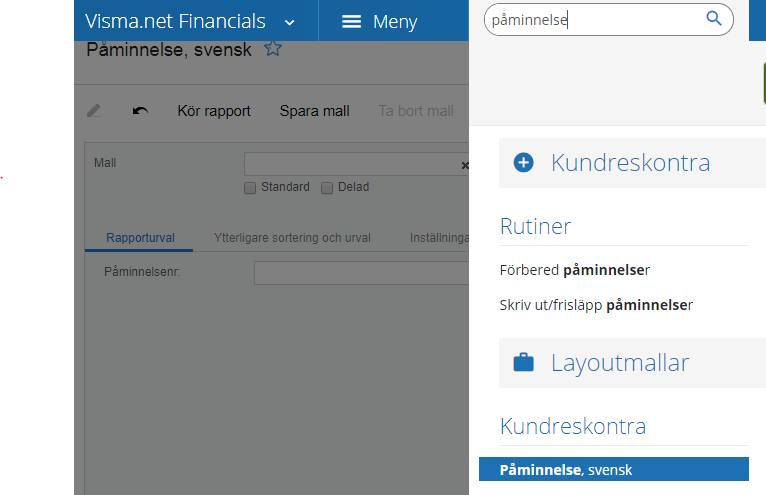This screenshot has width=766, height=495.
Task: Click Spara mall button
Action: (315, 111)
